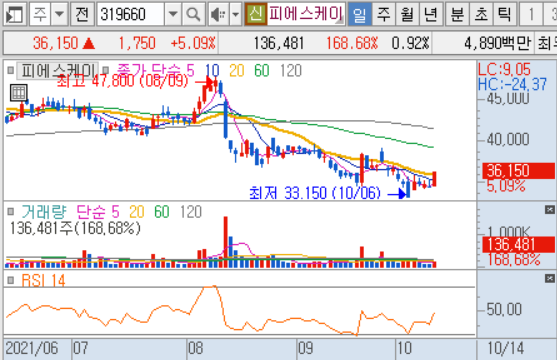Image resolution: width=557 pixels, height=360 pixels.
Task: Select the 10-day moving average legend
Action: pyautogui.click(x=212, y=70)
